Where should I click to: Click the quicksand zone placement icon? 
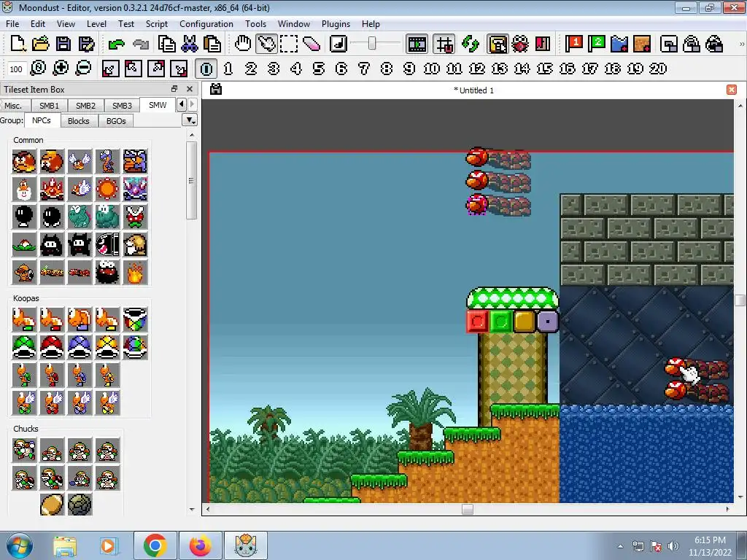tap(642, 44)
